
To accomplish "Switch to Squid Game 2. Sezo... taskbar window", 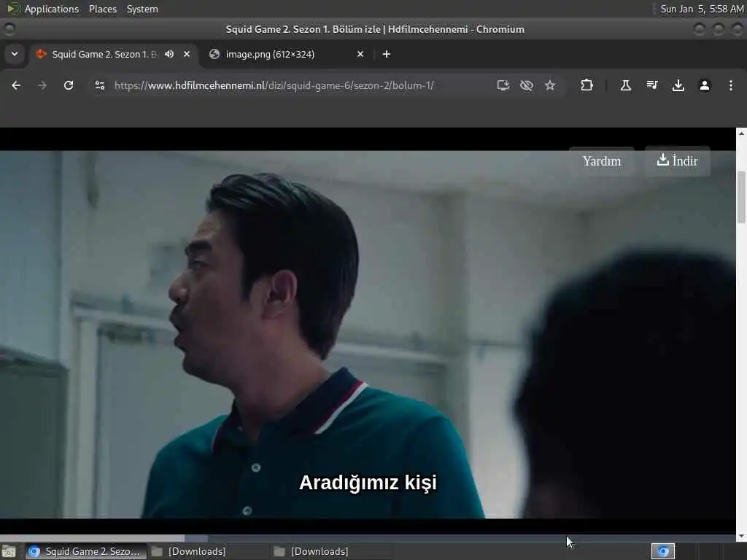I will 86,551.
